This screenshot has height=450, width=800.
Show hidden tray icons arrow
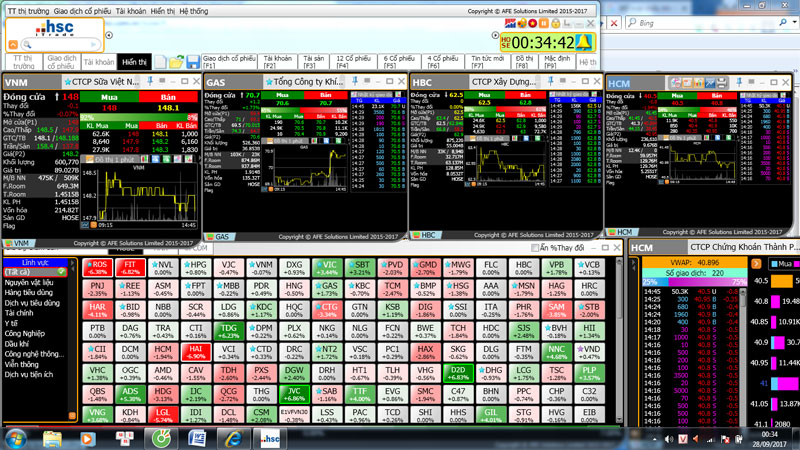[x=654, y=439]
